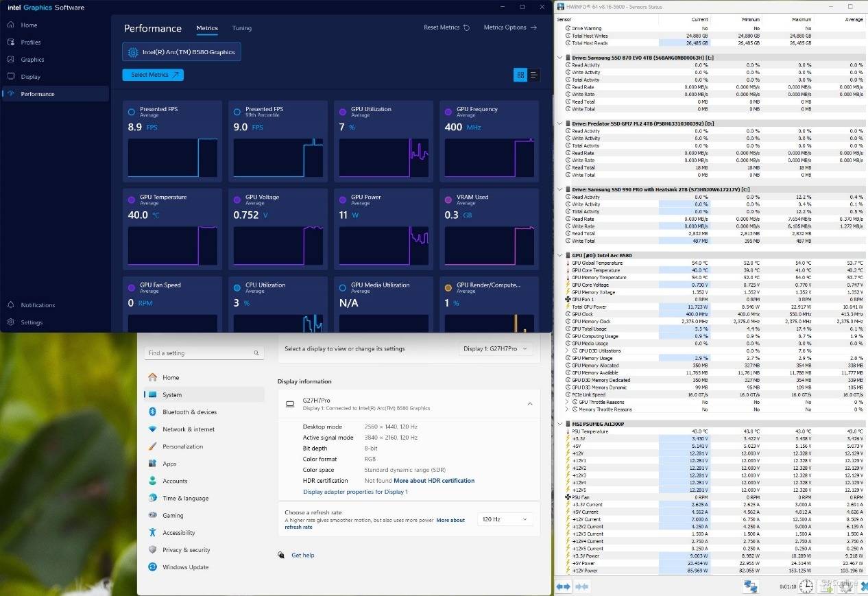Screen dimensions: 868x596
Task: Open the 120 Hz refresh rate dropdown
Action: pos(506,520)
